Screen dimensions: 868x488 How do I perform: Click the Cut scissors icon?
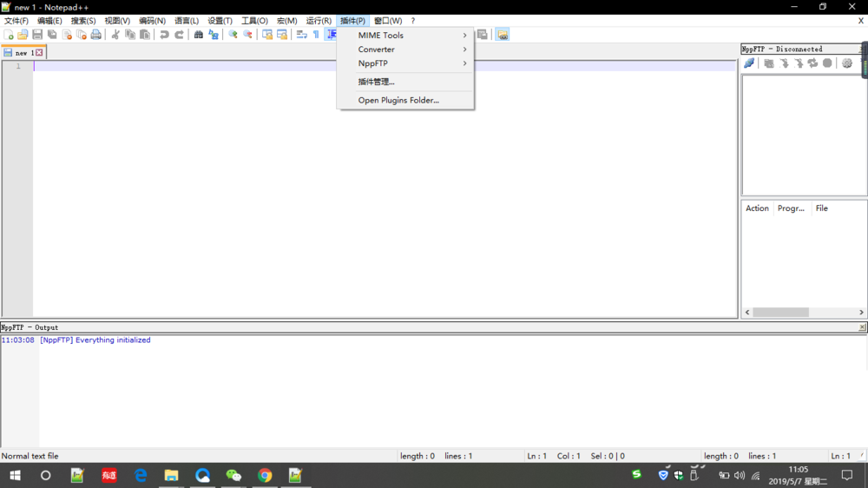point(115,35)
